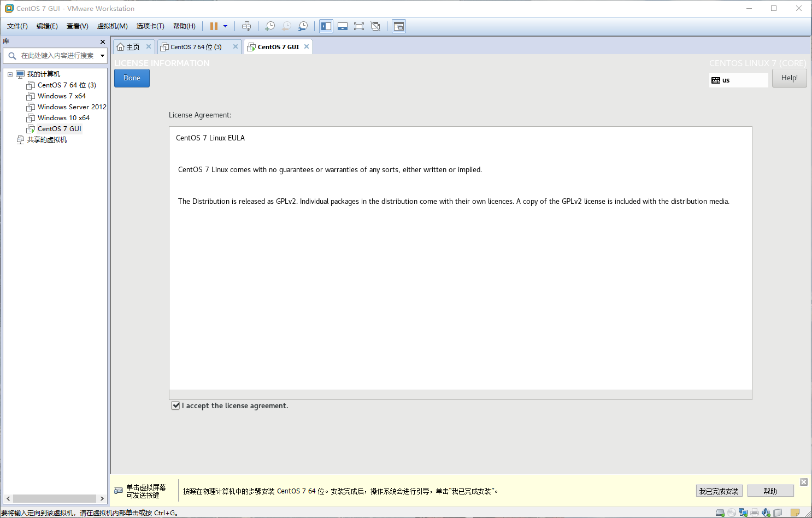This screenshot has width=812, height=518.
Task: Click the us keyboard layout indicator
Action: [x=738, y=80]
